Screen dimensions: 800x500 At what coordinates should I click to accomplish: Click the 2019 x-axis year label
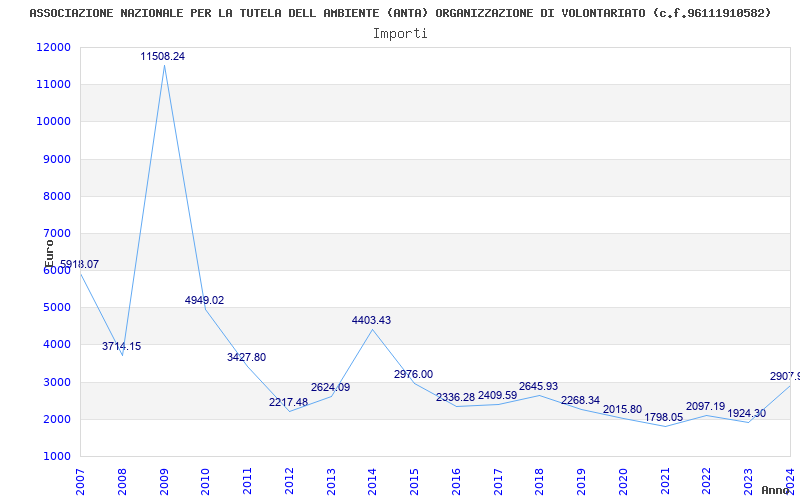point(581,481)
